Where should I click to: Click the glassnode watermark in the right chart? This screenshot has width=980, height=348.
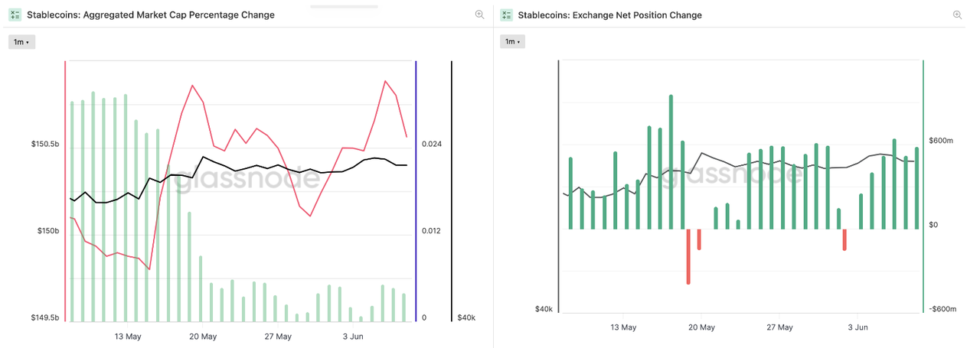[732, 177]
